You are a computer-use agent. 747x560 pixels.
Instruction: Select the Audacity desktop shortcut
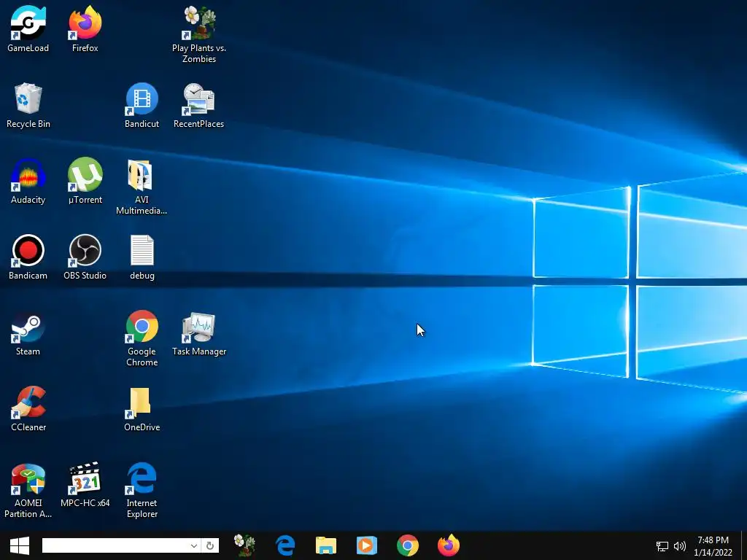(x=28, y=181)
